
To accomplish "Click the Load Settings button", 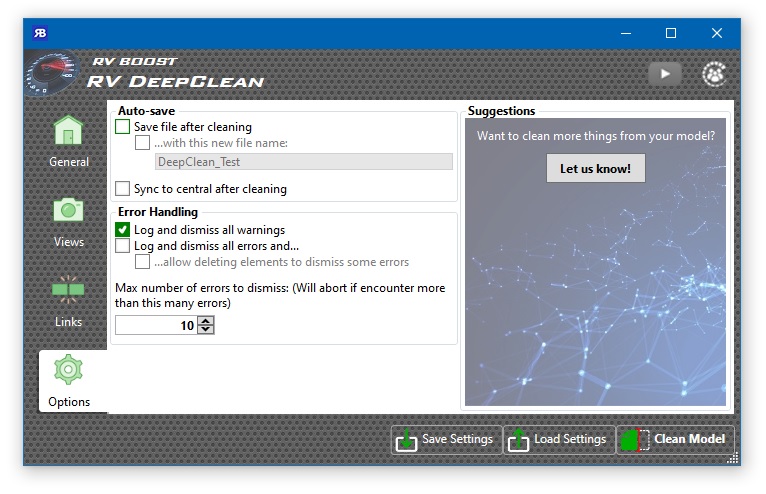I will (559, 440).
